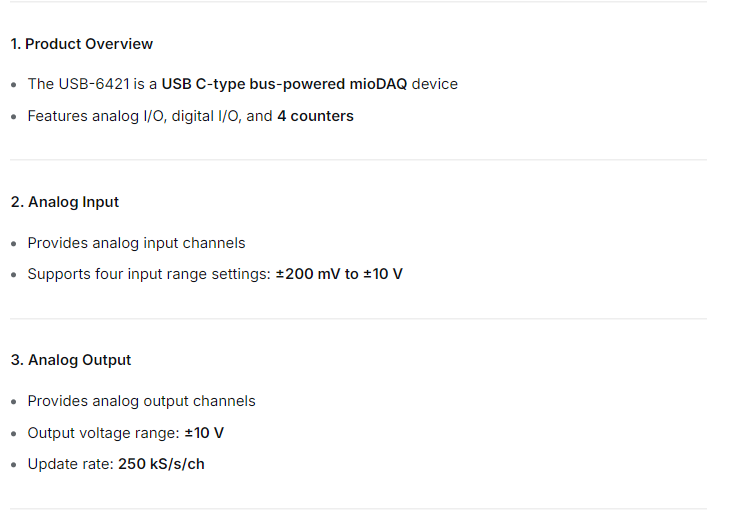
Task: Click the bold '±10 V' output voltage value
Action: click(204, 433)
